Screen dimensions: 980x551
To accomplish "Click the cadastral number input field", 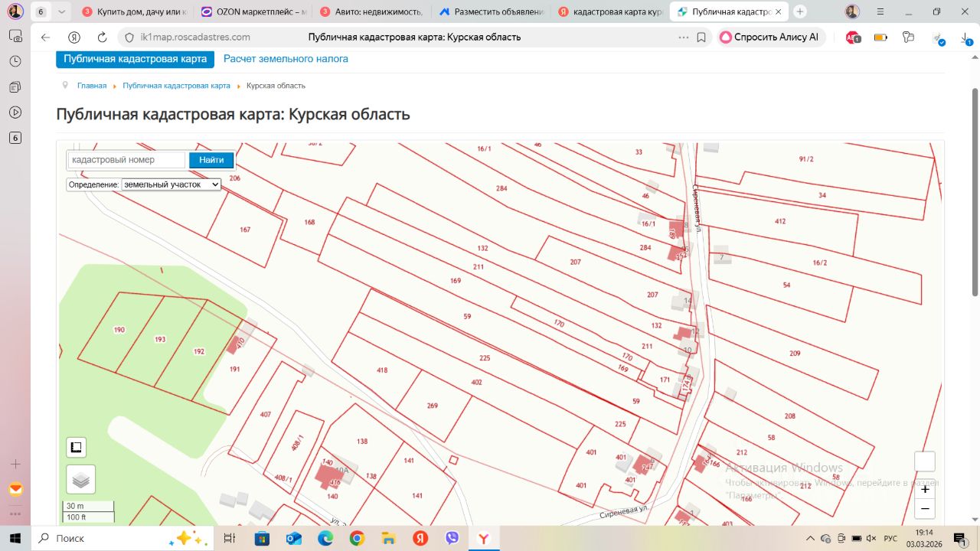I will 126,160.
